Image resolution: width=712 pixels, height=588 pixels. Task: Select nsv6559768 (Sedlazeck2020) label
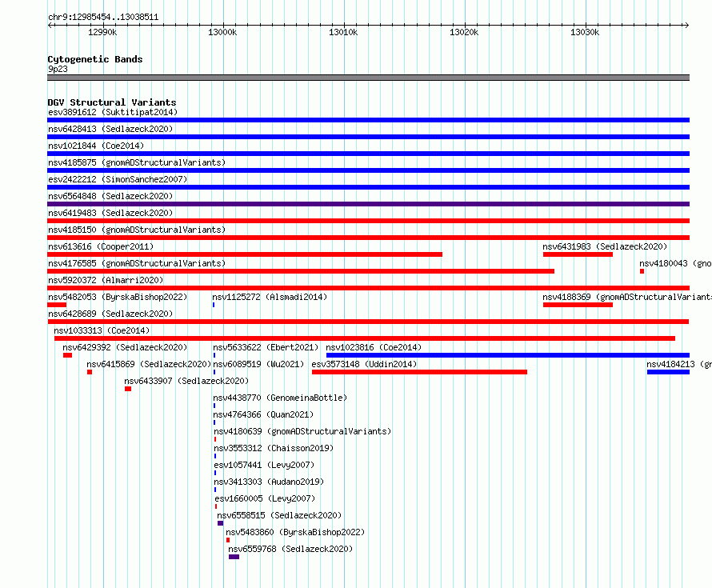[290, 549]
